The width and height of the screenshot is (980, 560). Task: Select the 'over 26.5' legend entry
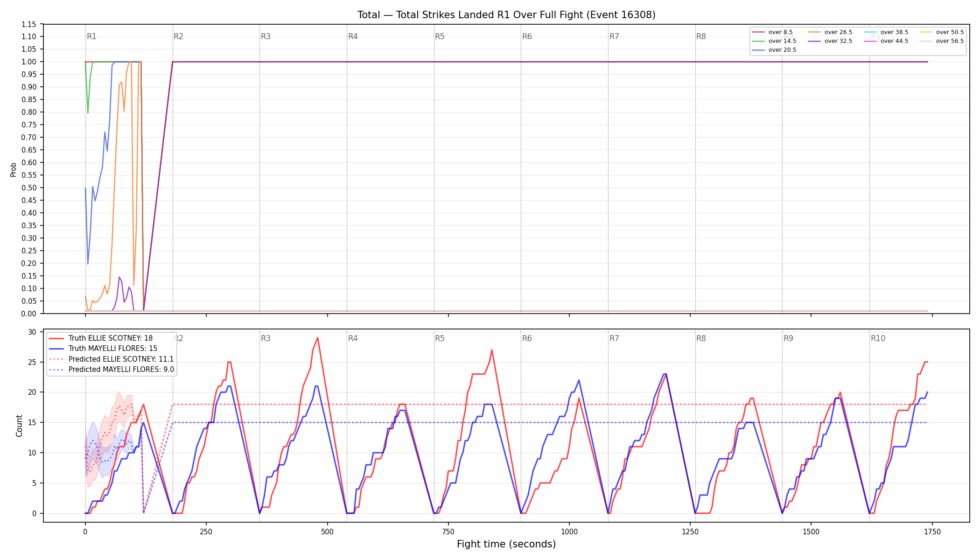pos(830,32)
